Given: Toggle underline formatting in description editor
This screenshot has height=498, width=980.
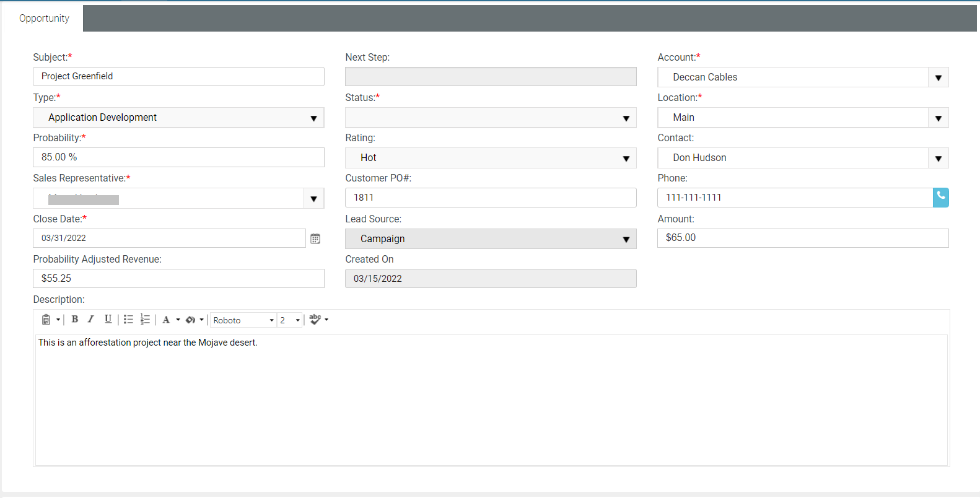Looking at the screenshot, I should click(x=108, y=319).
